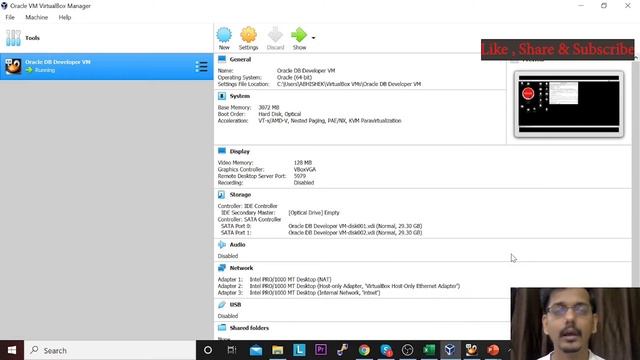
Task: Open Google Chrome from taskbar
Action: coord(364,350)
